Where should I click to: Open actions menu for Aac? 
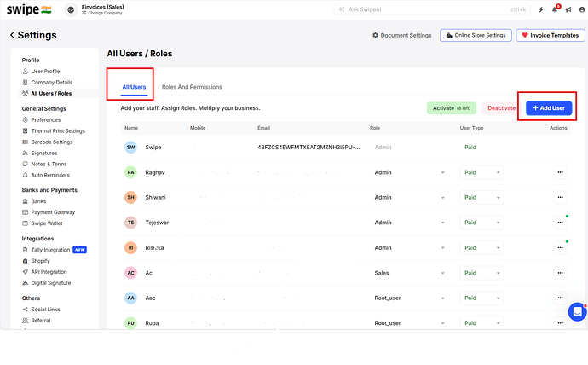tap(560, 298)
